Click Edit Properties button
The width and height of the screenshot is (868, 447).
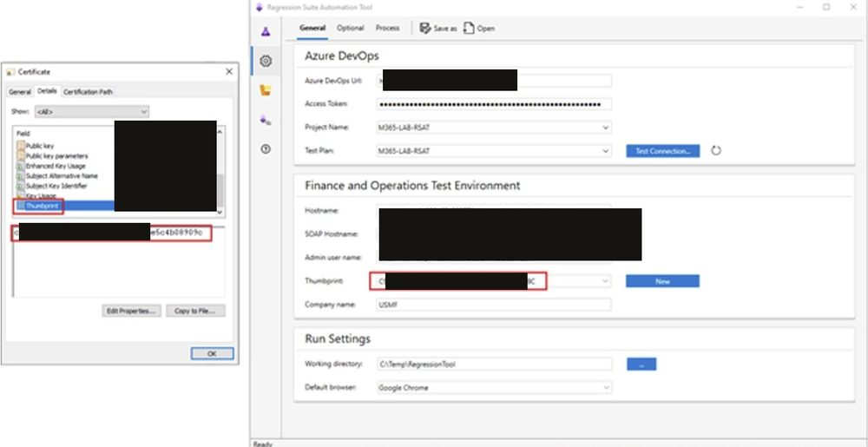click(x=131, y=311)
